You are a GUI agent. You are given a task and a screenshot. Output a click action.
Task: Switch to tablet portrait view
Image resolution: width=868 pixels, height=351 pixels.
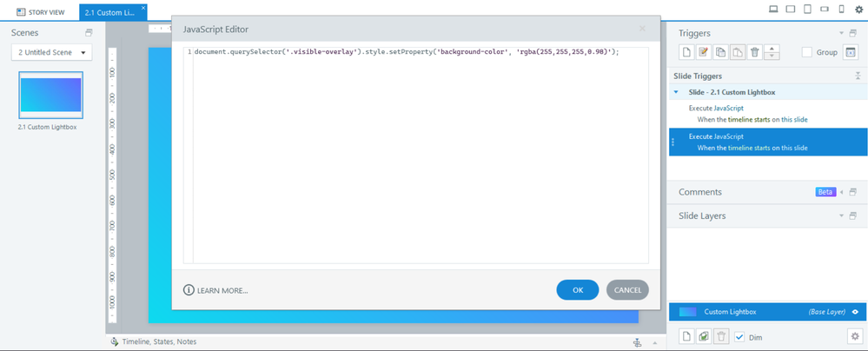(x=808, y=9)
